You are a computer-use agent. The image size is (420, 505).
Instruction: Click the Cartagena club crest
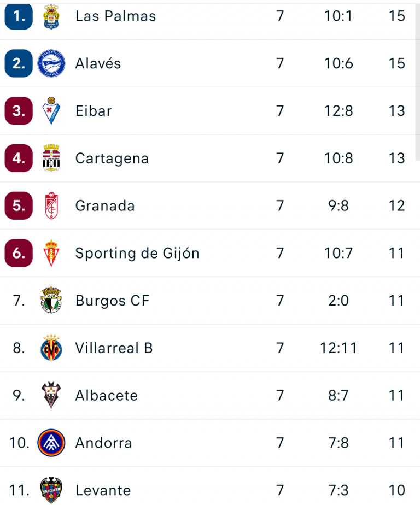coord(51,158)
